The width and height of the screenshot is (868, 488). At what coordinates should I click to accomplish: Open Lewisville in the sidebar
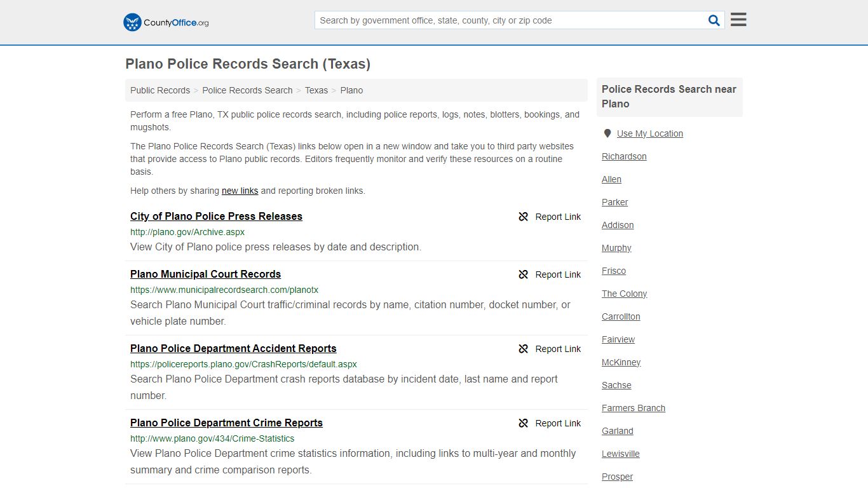coord(621,454)
